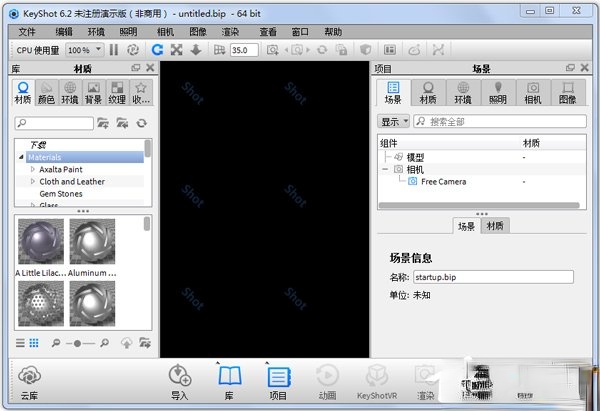Viewport: 600px width, 411px height.
Task: Switch to 照明 tab in project panel
Action: tap(498, 93)
